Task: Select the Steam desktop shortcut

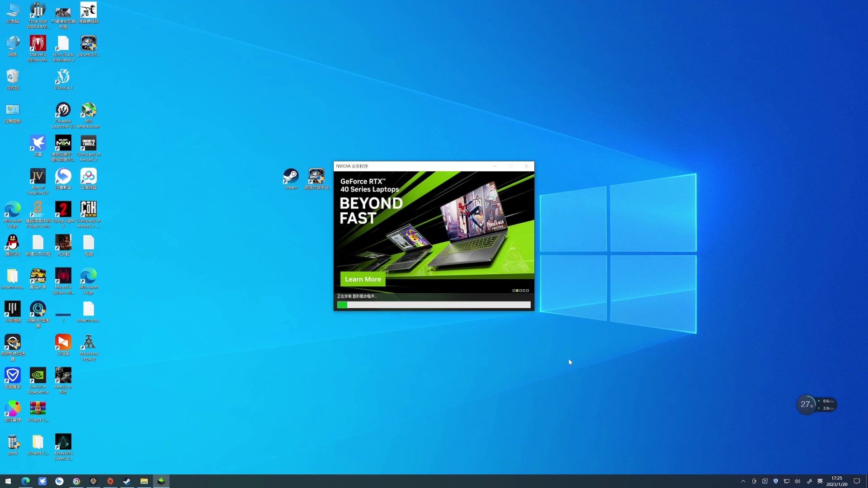Action: 291,179
